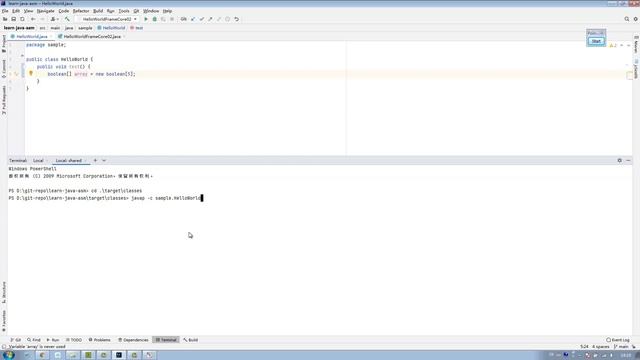Viewport: 640px width, 360px height.
Task: Click the Windows Start orb on taskbar
Action: pos(9,355)
